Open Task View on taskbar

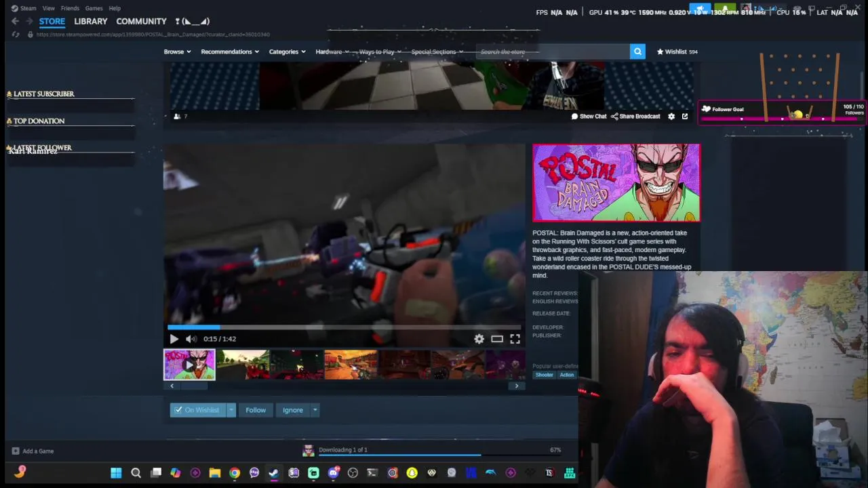pyautogui.click(x=156, y=473)
